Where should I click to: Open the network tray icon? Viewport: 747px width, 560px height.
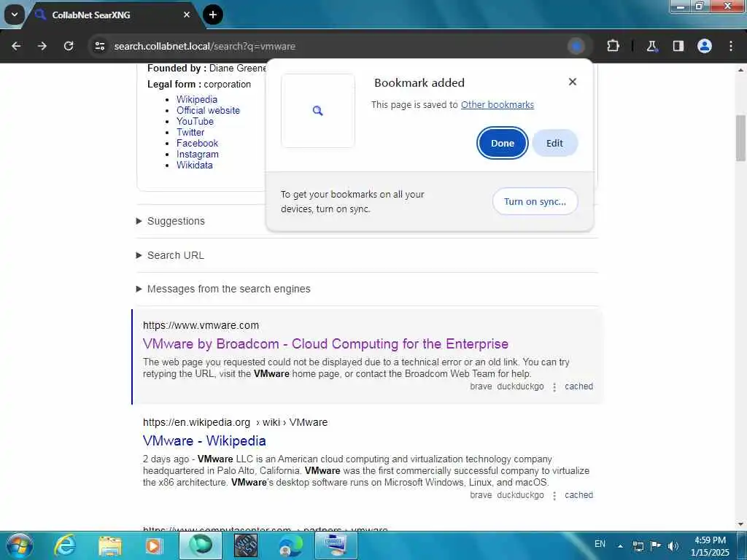[x=638, y=546]
